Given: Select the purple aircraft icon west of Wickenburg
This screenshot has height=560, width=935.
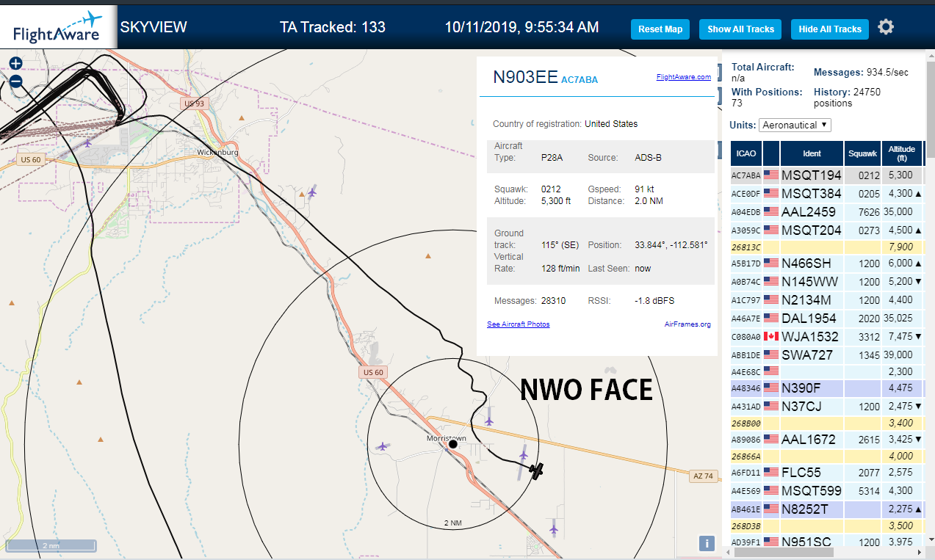Looking at the screenshot, I should [88, 142].
